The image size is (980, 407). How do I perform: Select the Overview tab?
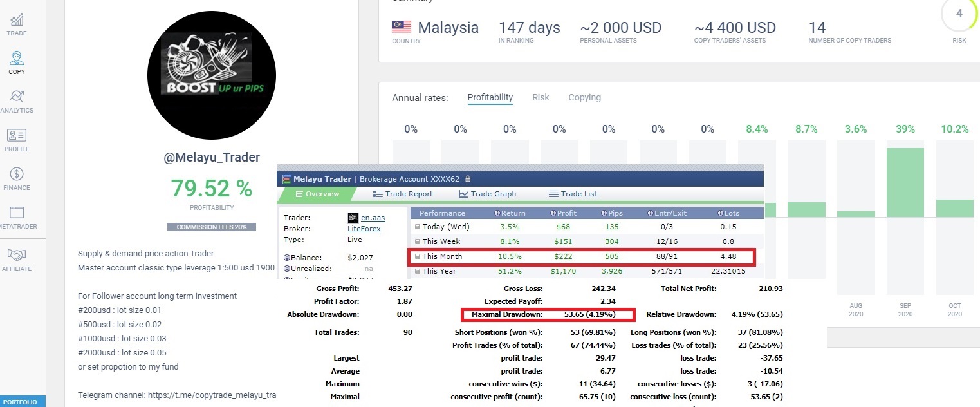[317, 194]
